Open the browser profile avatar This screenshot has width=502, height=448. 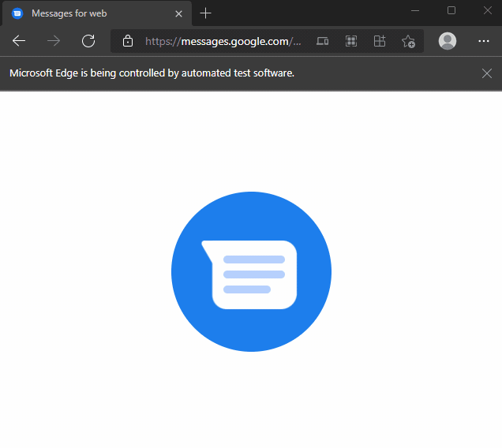point(448,41)
